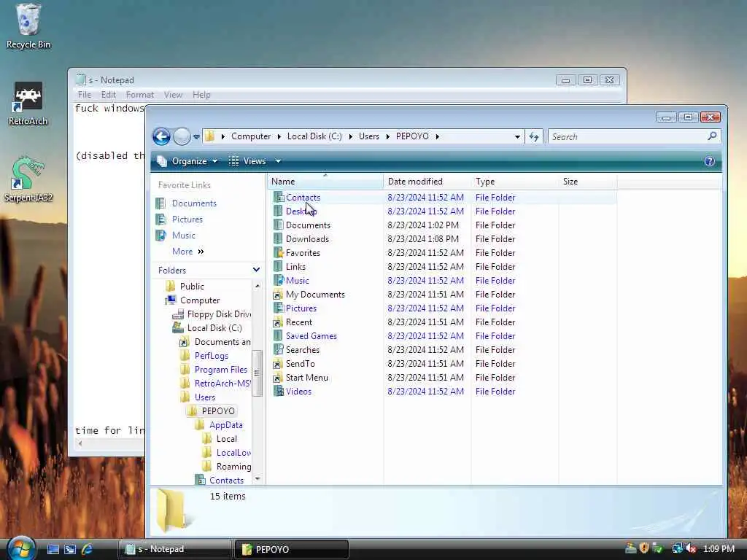Select the SendTo shortcut icon
The image size is (747, 560).
(x=278, y=363)
